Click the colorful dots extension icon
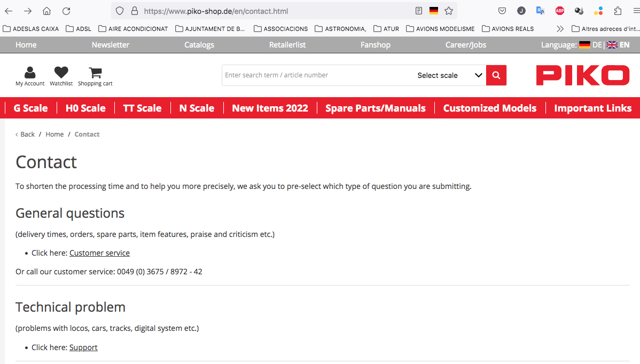 point(598,11)
